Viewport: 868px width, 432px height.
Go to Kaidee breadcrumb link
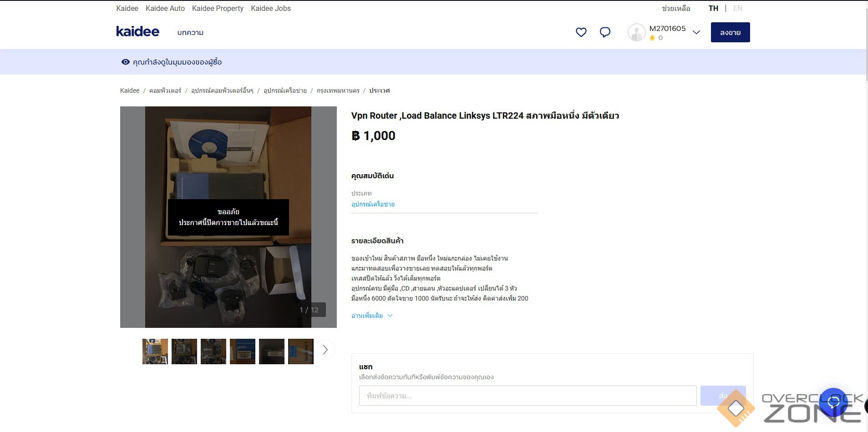tap(130, 90)
